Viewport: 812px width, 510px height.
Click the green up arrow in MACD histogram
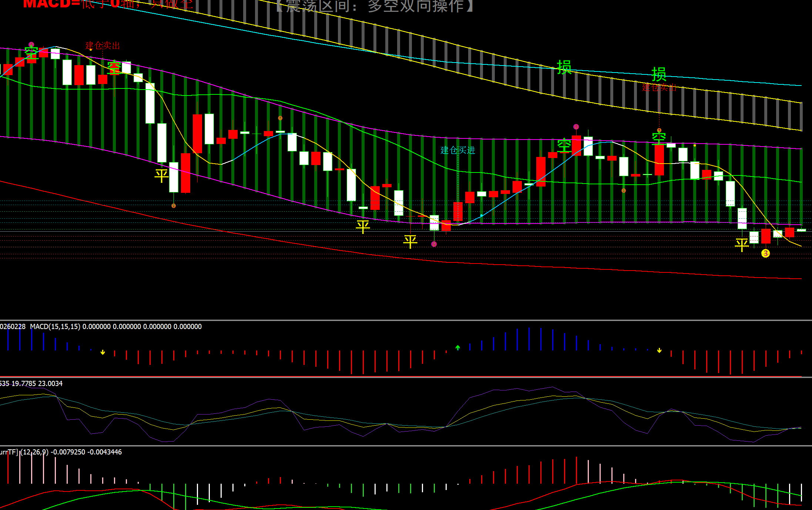click(458, 348)
